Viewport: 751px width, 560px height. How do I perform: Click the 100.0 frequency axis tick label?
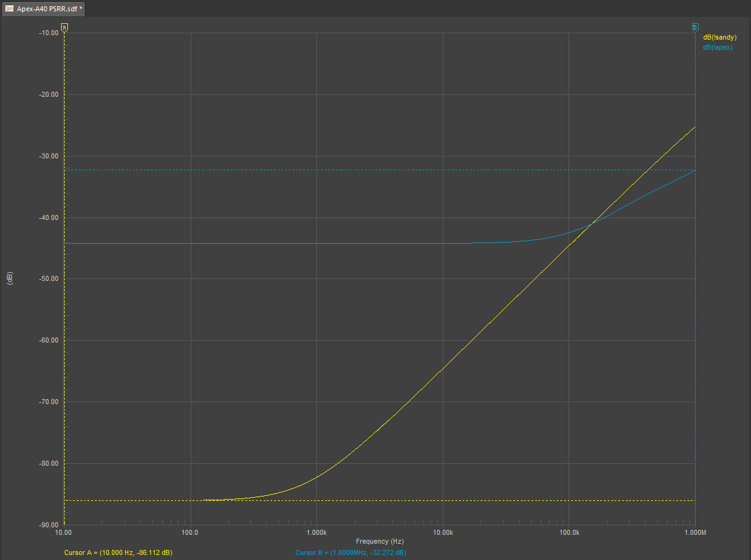[190, 533]
